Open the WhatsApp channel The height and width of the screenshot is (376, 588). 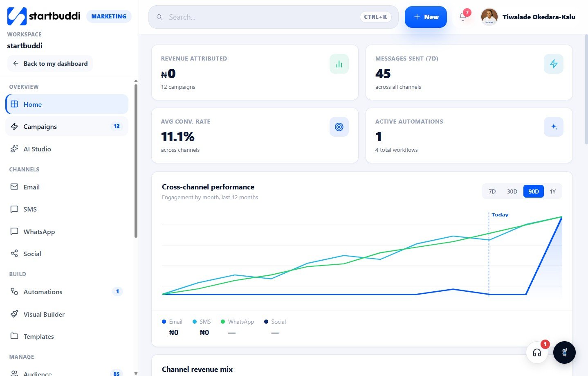click(67, 232)
